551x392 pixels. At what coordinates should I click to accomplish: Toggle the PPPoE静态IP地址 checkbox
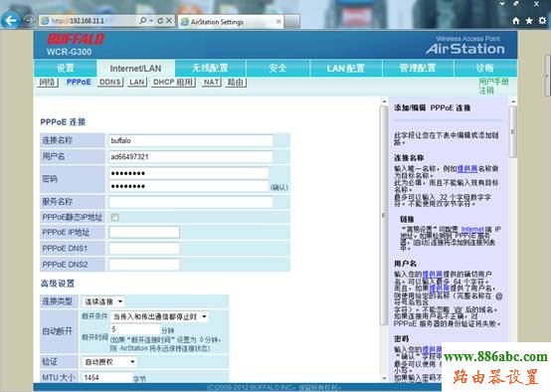pos(115,217)
